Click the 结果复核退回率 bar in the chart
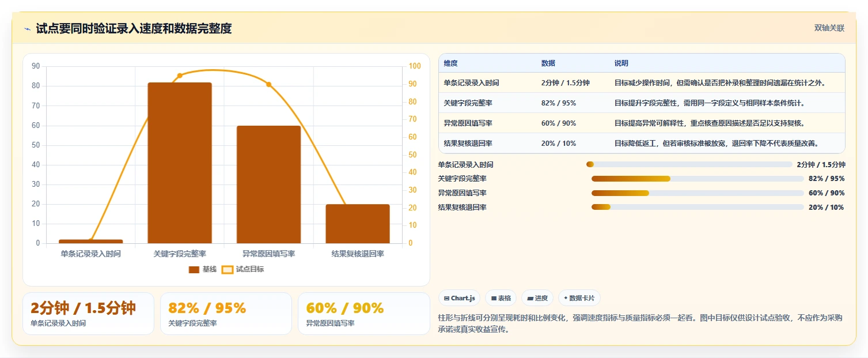The width and height of the screenshot is (868, 358). coord(358,224)
